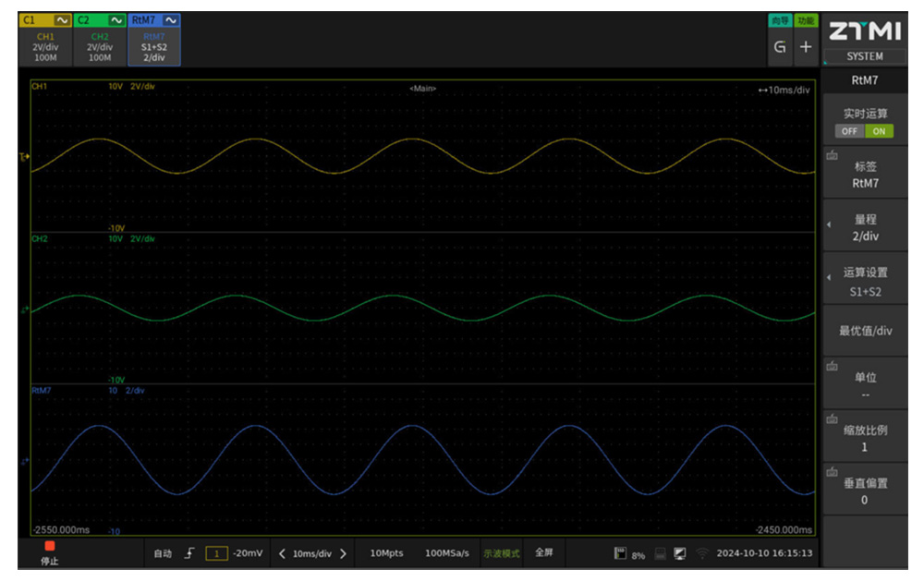Toggle 自动 trigger mode
This screenshot has width=924, height=582.
[163, 553]
